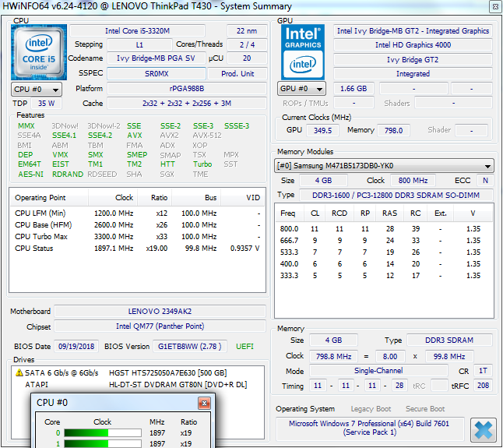The height and width of the screenshot is (448, 503).
Task: Close the HWiNFO64 System Summary window
Action: click(x=494, y=6)
